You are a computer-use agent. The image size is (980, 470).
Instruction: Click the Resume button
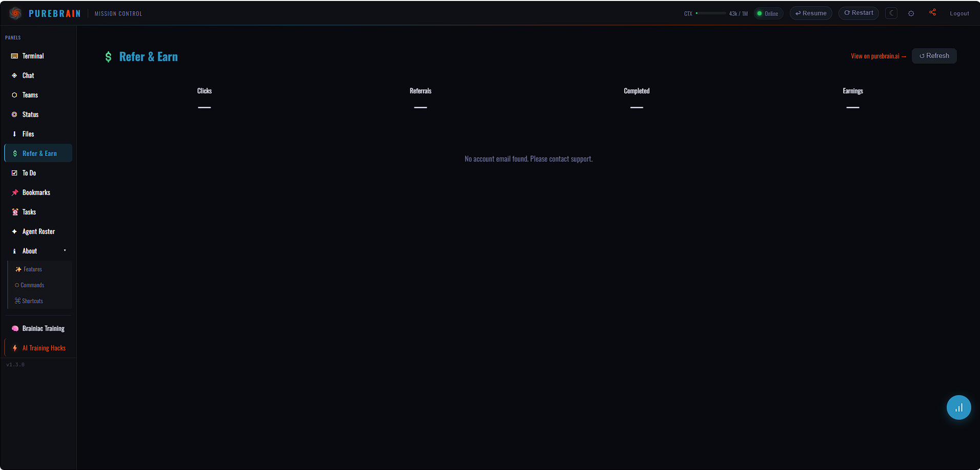point(811,13)
